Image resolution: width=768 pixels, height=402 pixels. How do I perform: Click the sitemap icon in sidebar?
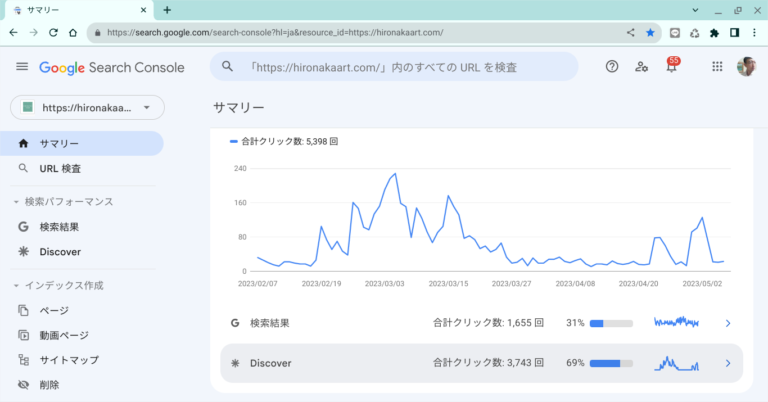[23, 360]
